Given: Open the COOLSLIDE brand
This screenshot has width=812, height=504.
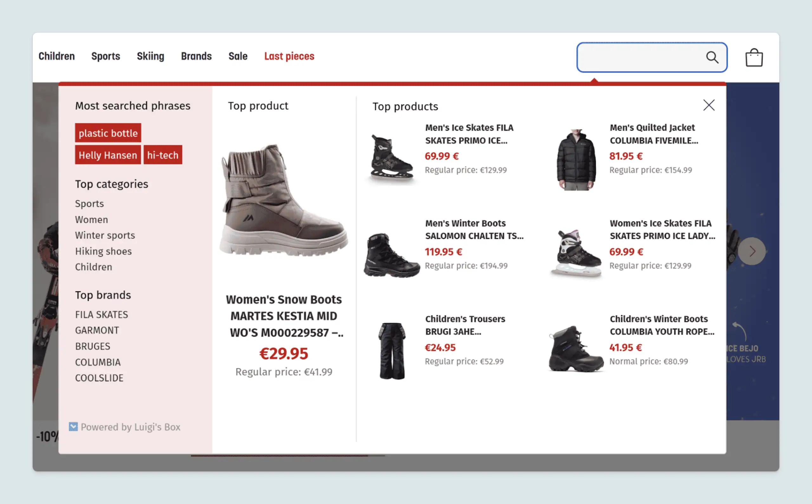Looking at the screenshot, I should (x=99, y=378).
